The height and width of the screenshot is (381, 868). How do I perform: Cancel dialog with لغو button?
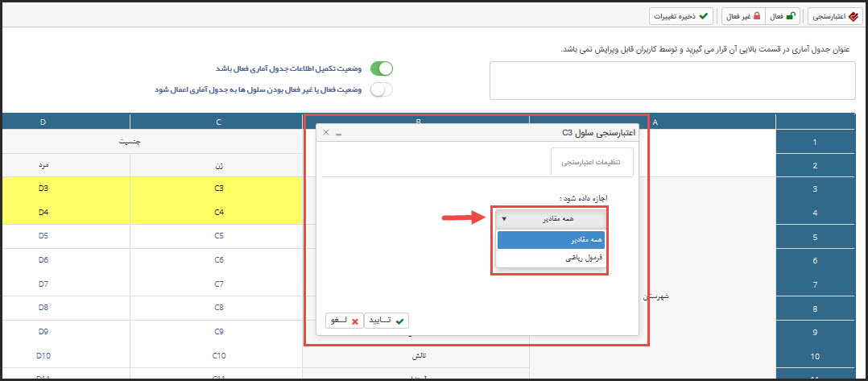coord(344,320)
